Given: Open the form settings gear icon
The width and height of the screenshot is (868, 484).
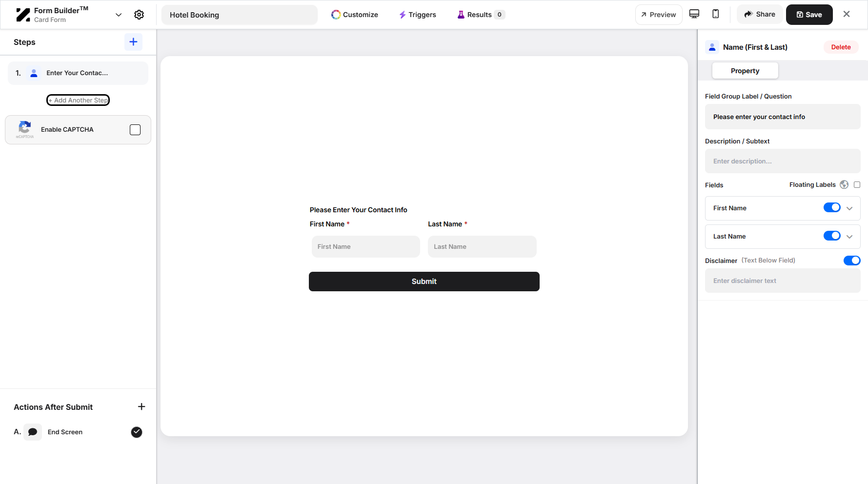Looking at the screenshot, I should tap(139, 15).
